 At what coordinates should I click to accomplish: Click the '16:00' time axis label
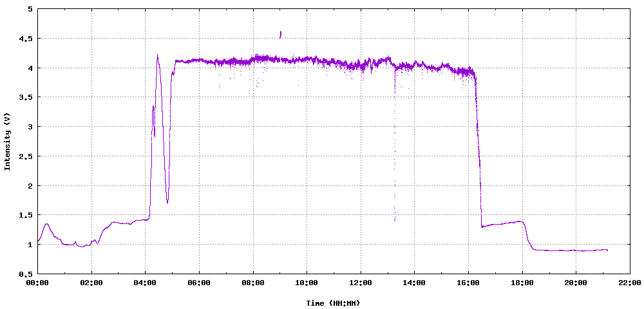coord(468,283)
